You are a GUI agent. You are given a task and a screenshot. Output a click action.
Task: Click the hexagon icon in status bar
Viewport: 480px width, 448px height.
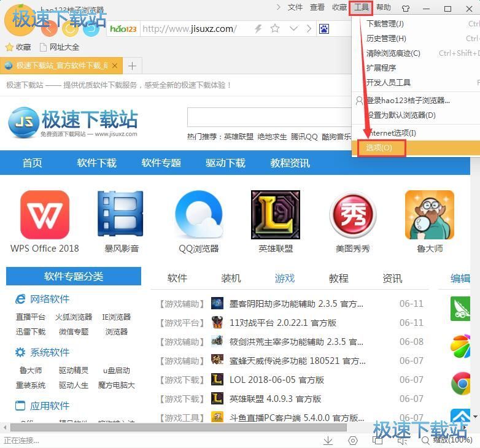pyautogui.click(x=353, y=441)
